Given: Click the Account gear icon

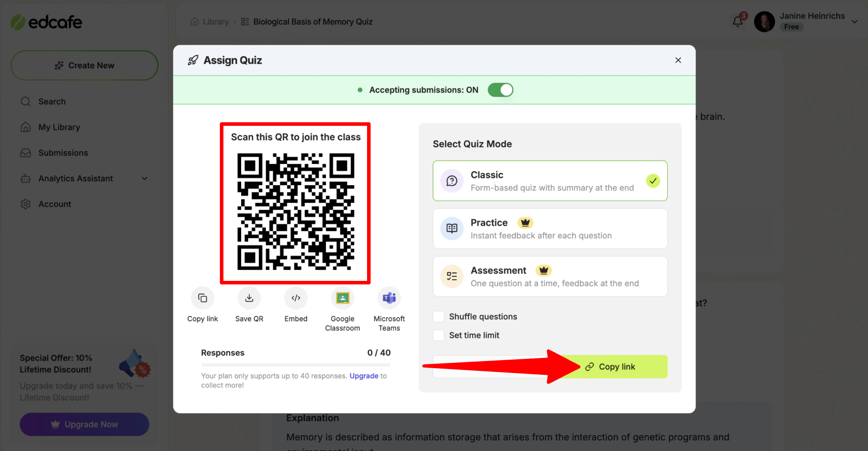Looking at the screenshot, I should coord(26,204).
